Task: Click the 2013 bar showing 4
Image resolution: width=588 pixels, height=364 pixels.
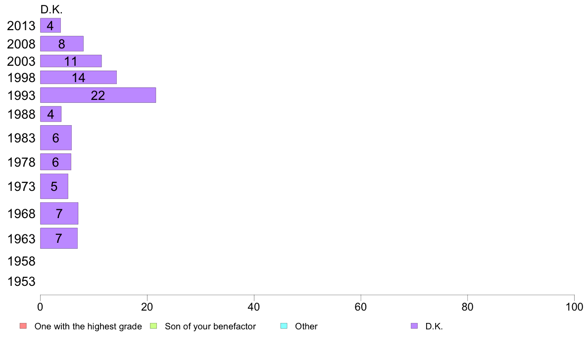Action: pyautogui.click(x=50, y=26)
